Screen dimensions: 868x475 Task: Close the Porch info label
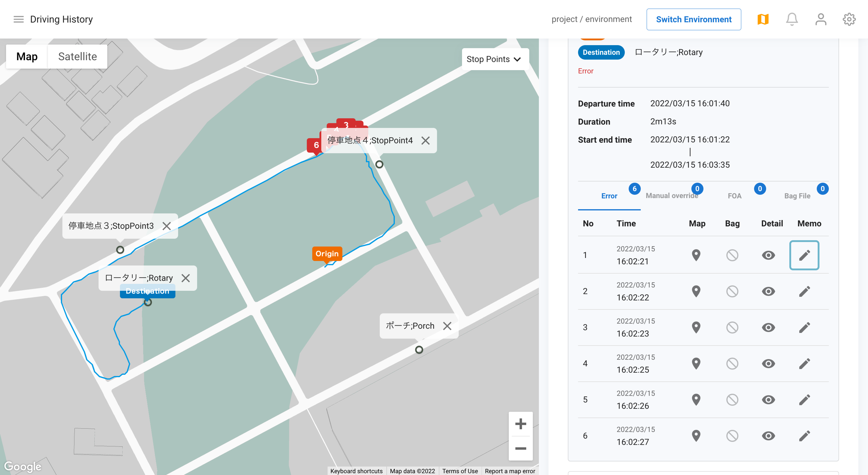pos(447,326)
